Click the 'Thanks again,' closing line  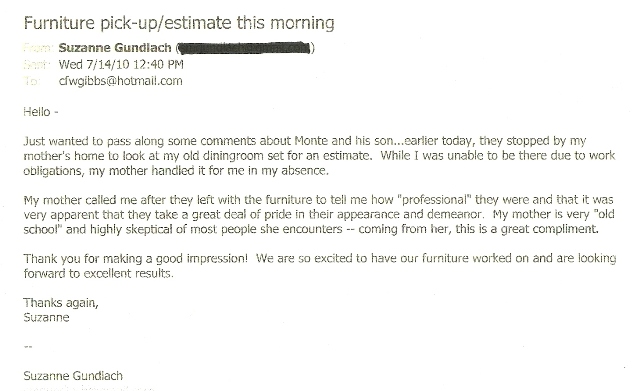61,303
